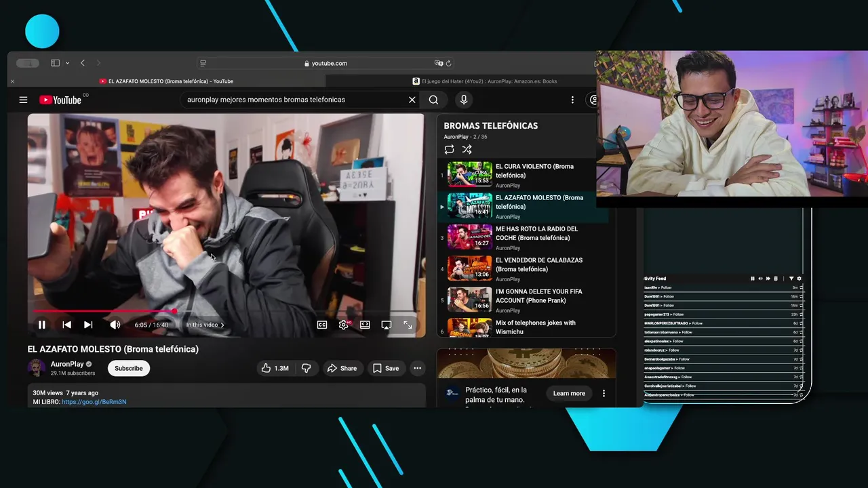Open AuronPlay channel avatar

[37, 368]
